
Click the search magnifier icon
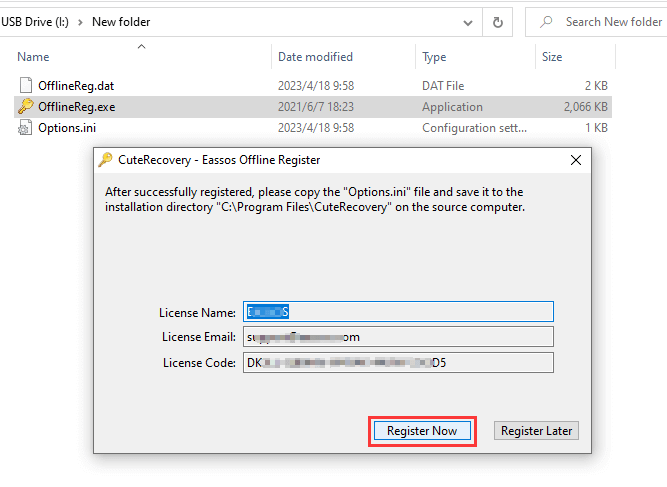point(546,22)
